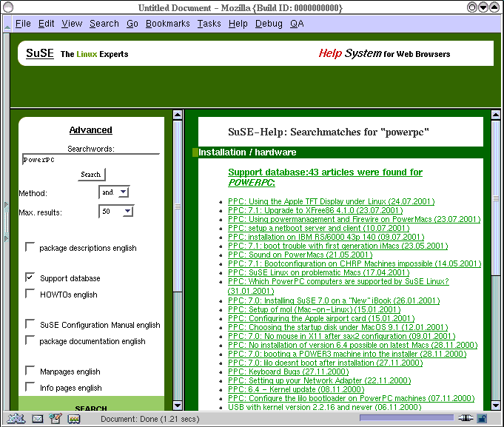Screen dimensions: 504x427
Task: Open the Max. results dropdown set to 50
Action: 116,211
